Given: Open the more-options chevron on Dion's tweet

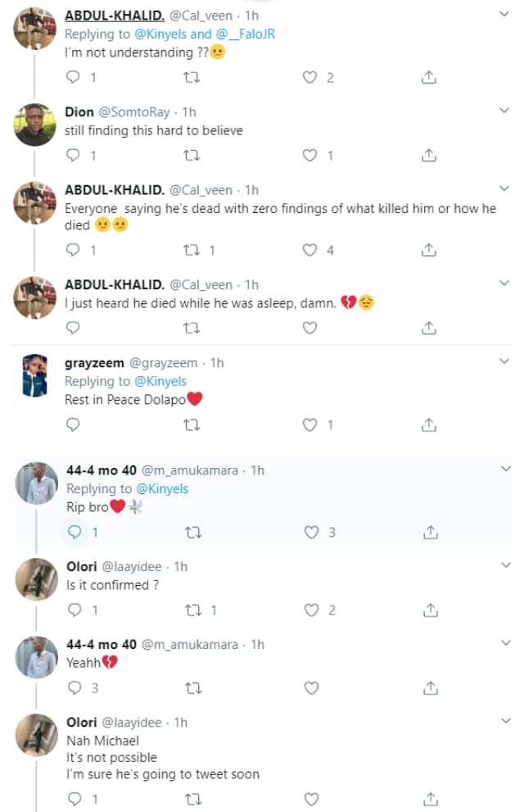Looking at the screenshot, I should click(x=505, y=111).
